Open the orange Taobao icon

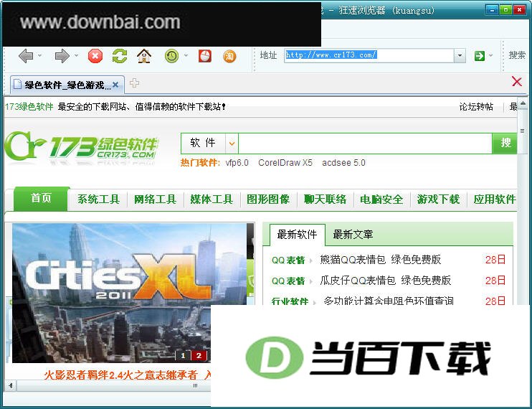coord(229,56)
